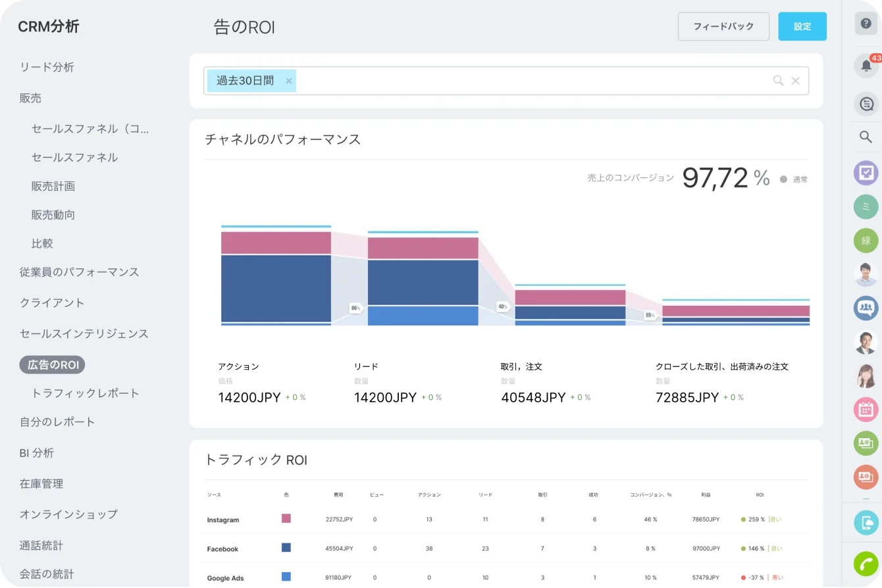Open セールスファネル（コ… submenu item

click(x=91, y=129)
